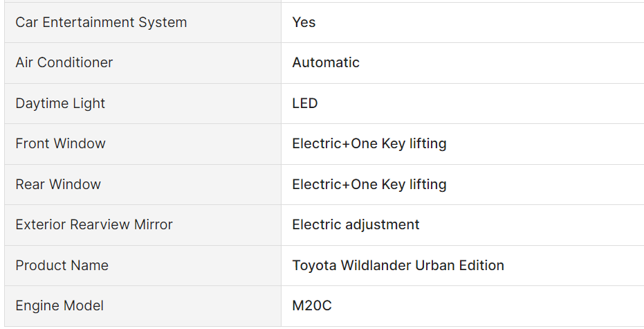This screenshot has height=329, width=644.
Task: Click the Exterior Rearview Mirror label cell
Action: (94, 224)
